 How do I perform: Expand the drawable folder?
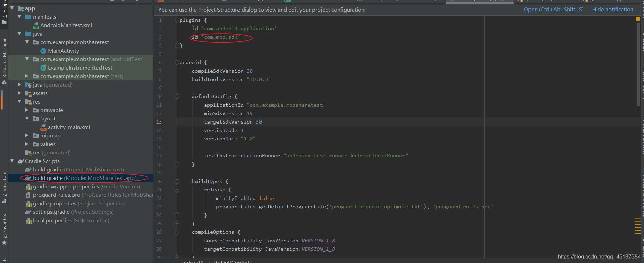point(27,110)
